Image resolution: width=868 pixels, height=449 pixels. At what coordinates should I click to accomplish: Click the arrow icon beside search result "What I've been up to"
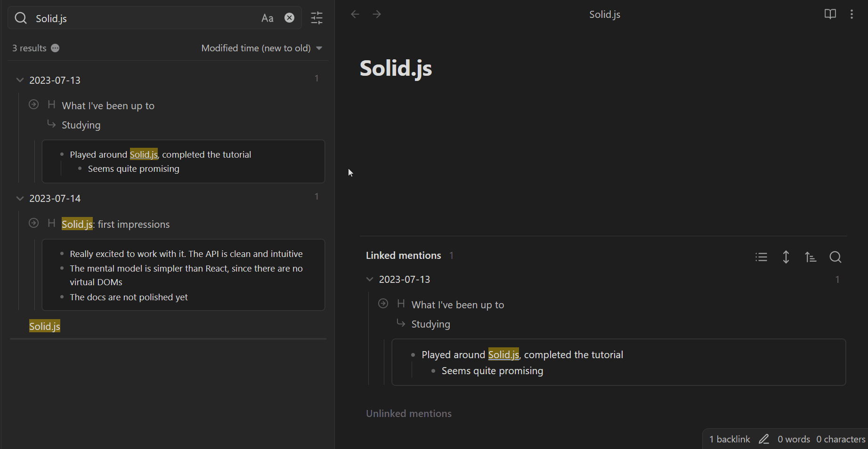[x=33, y=104]
